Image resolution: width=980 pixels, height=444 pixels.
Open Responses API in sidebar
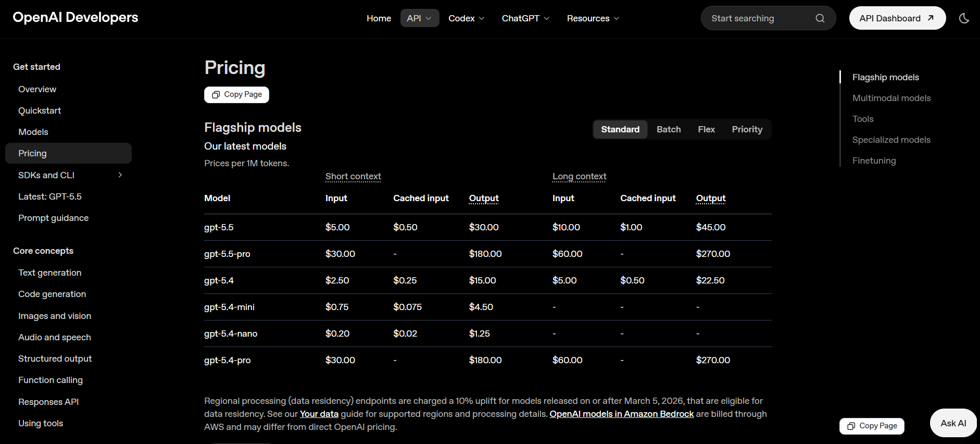pyautogui.click(x=48, y=402)
